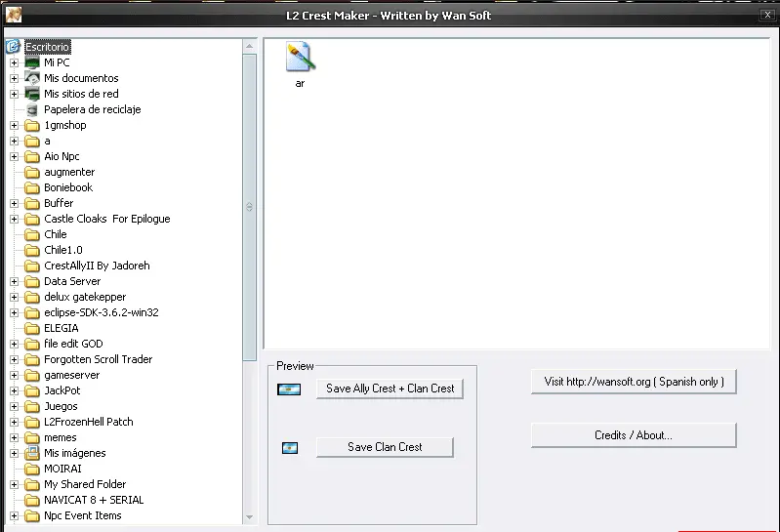The image size is (780, 532).
Task: Click the Mis sitios de red icon
Action: pos(32,94)
